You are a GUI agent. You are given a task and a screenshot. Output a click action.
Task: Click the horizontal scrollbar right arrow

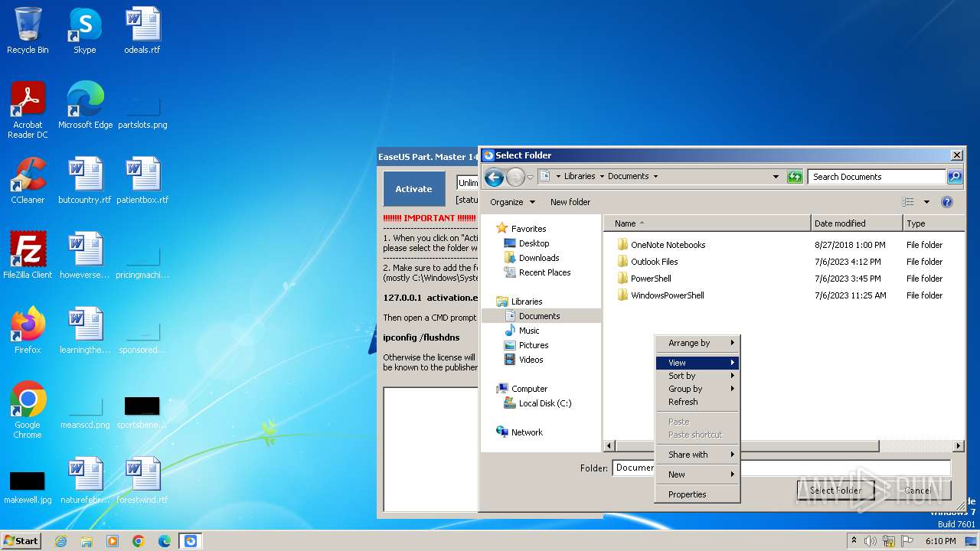click(x=958, y=445)
